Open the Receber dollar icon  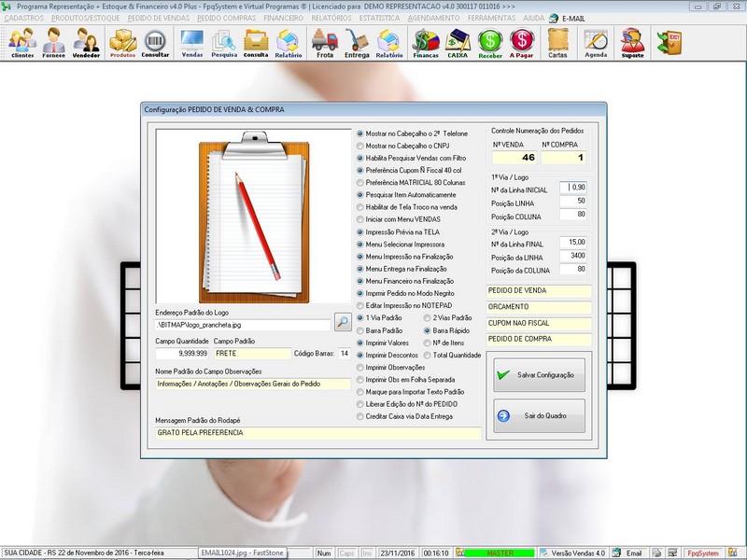[x=489, y=43]
